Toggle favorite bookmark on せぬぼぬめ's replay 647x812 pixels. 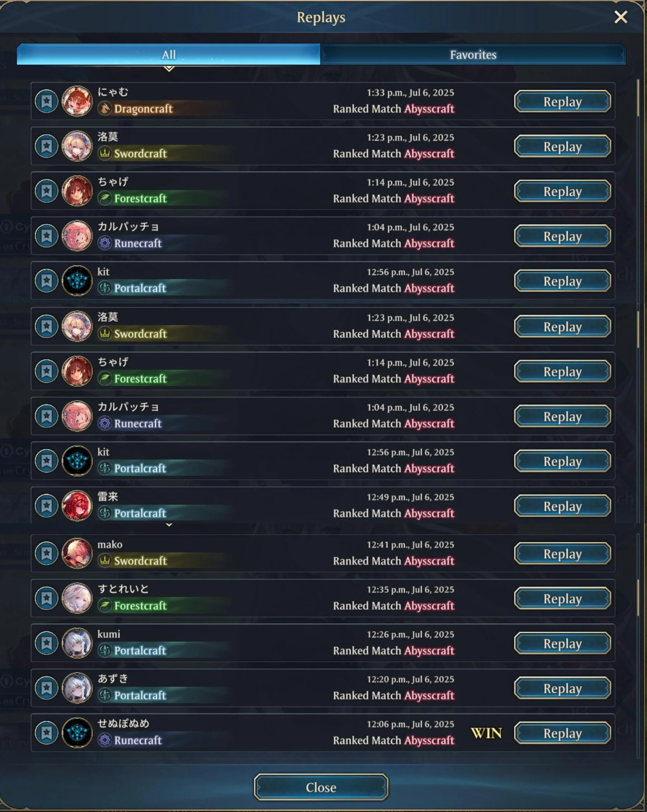tap(46, 732)
